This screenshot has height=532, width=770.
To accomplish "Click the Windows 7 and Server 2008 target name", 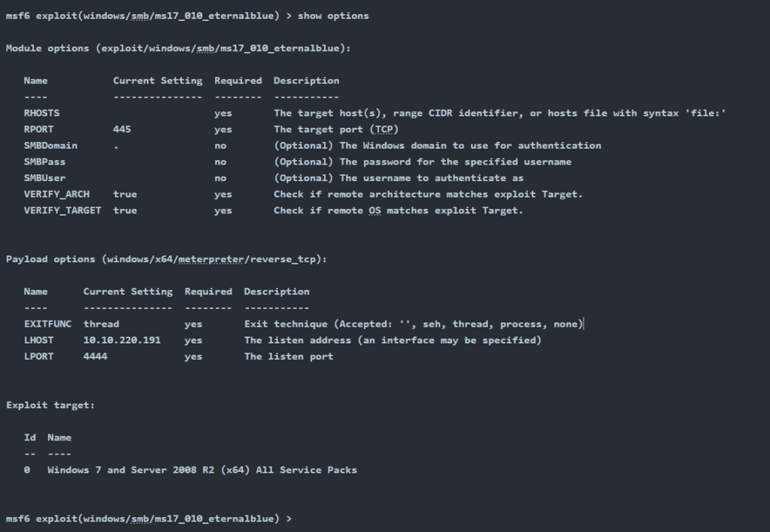I will click(202, 470).
